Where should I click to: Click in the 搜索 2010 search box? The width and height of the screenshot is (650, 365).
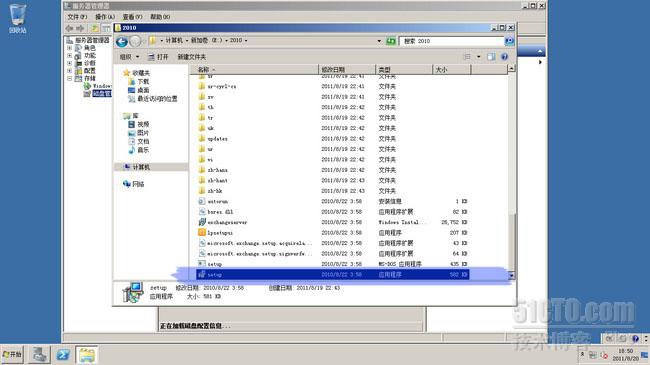pos(452,41)
